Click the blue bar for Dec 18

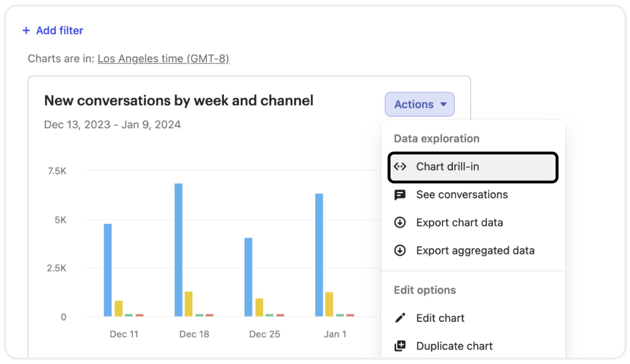178,250
